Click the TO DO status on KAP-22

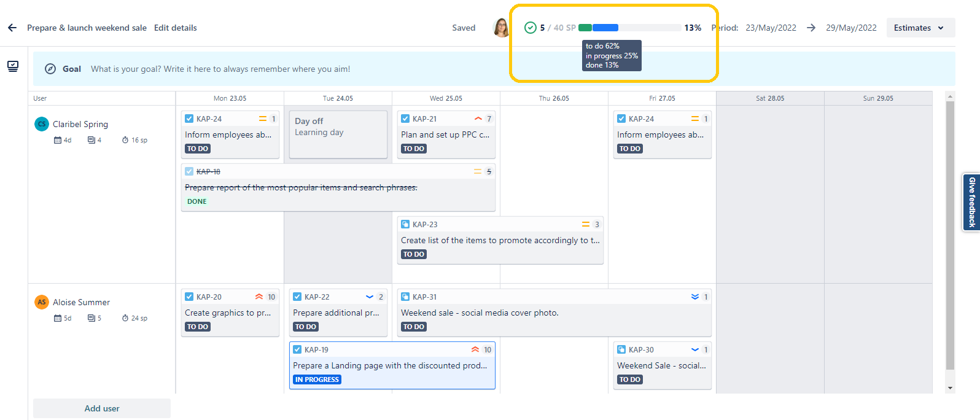coord(306,327)
